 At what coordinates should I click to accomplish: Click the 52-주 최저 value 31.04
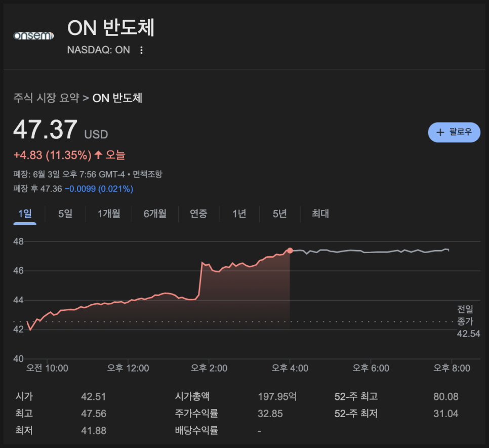point(446,414)
